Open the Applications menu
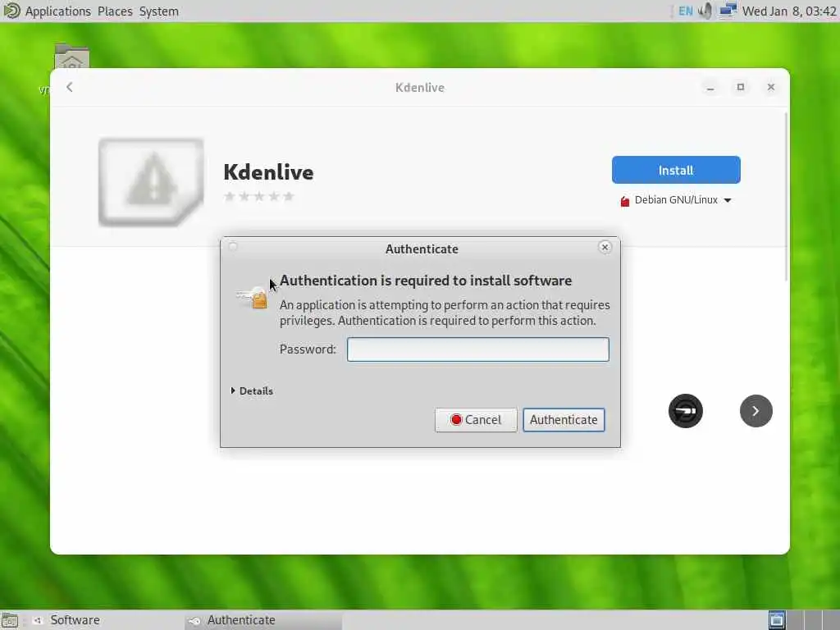 (x=58, y=11)
